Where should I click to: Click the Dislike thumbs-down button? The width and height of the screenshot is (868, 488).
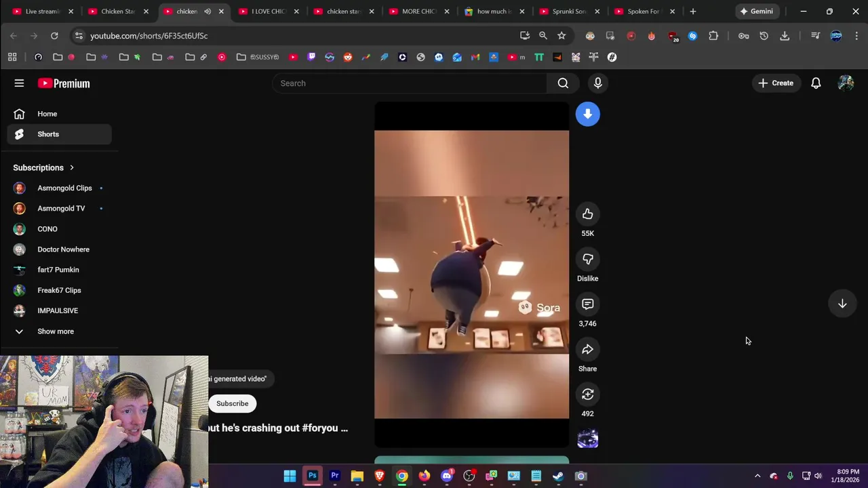(587, 259)
